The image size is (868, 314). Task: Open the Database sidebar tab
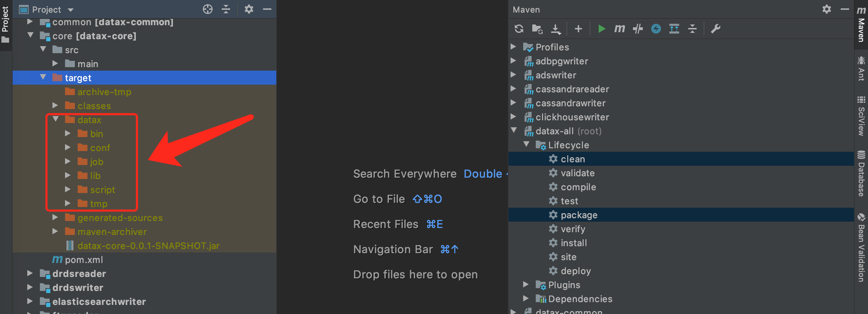[861, 173]
